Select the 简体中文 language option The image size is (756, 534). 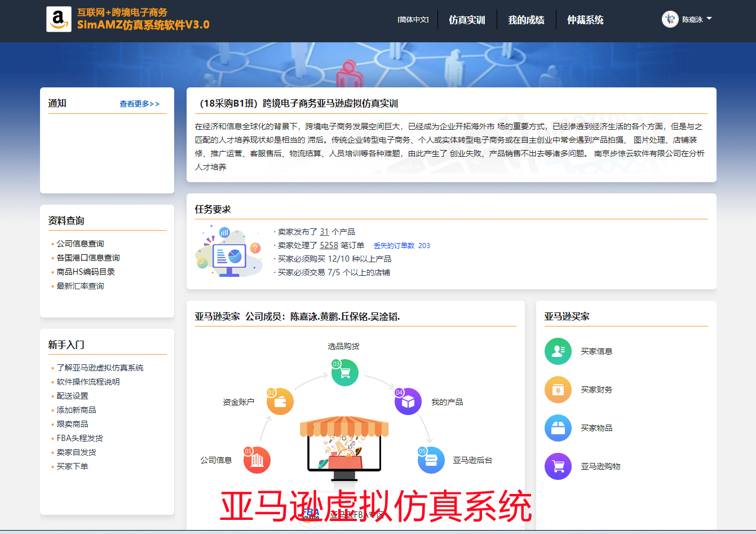[413, 20]
